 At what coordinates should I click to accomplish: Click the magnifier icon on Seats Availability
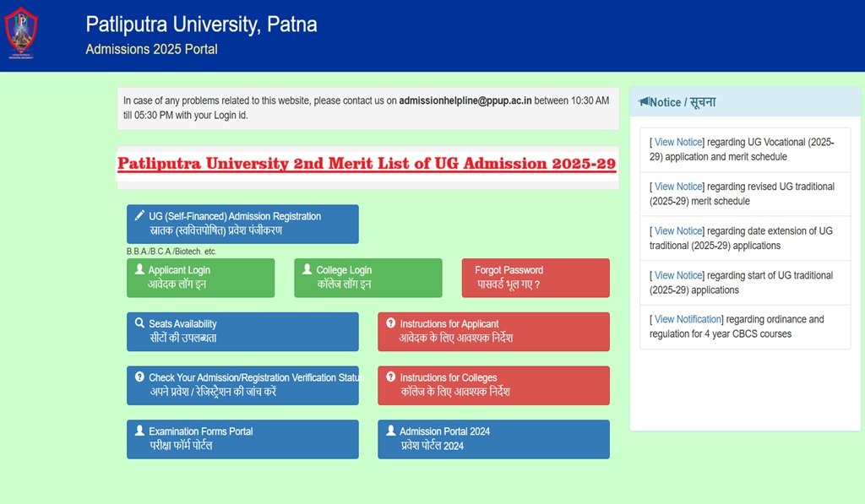tap(139, 323)
